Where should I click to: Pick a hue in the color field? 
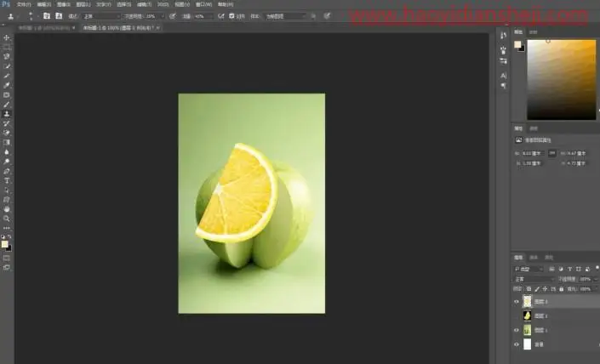562,80
